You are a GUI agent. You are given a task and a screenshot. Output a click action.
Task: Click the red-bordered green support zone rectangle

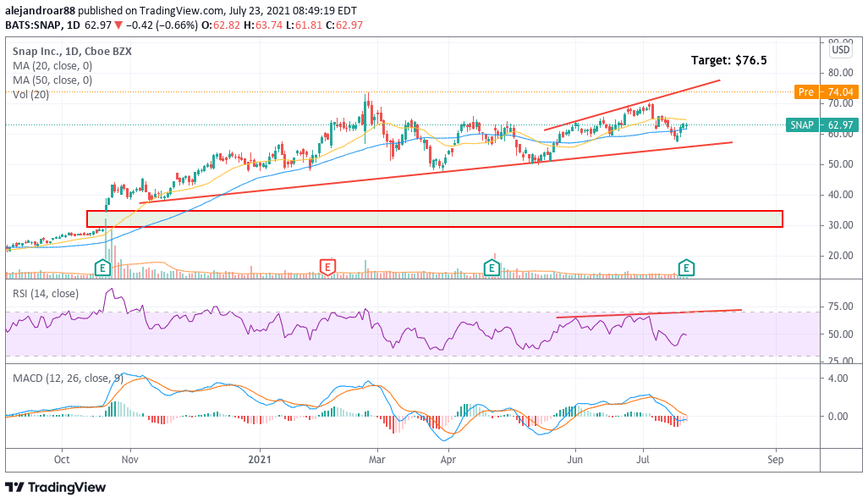pyautogui.click(x=435, y=218)
